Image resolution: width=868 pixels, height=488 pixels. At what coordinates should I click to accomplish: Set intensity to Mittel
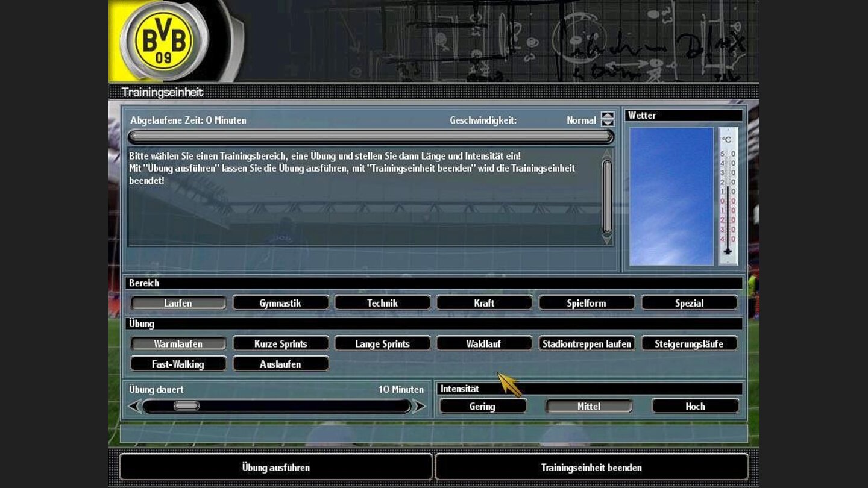point(589,407)
